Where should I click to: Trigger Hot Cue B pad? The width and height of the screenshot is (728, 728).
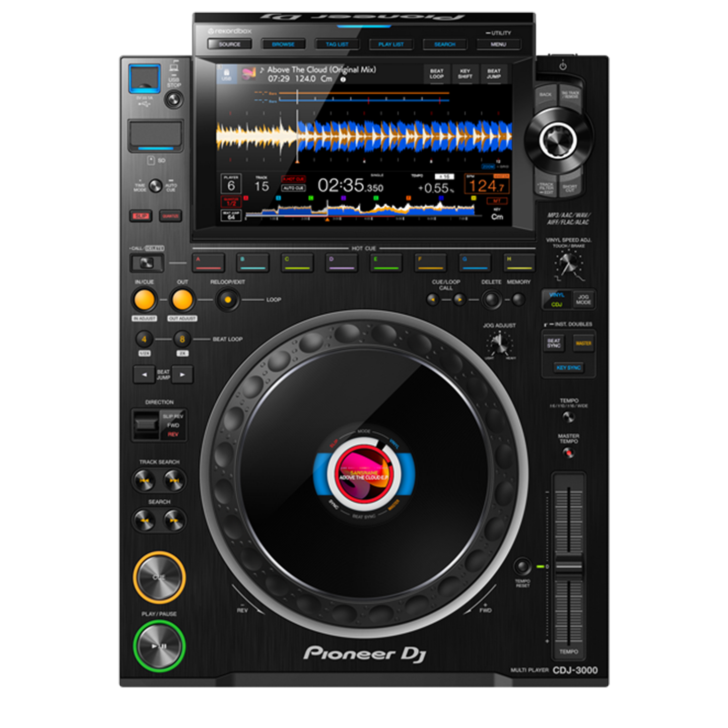click(x=252, y=262)
